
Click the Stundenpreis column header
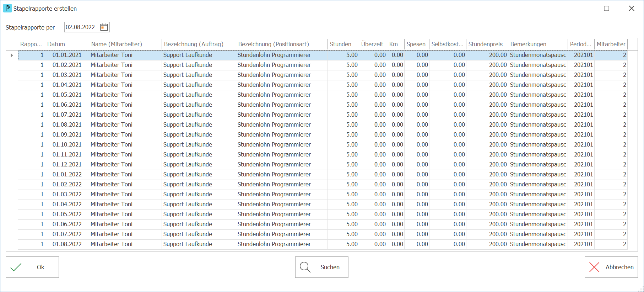[487, 44]
